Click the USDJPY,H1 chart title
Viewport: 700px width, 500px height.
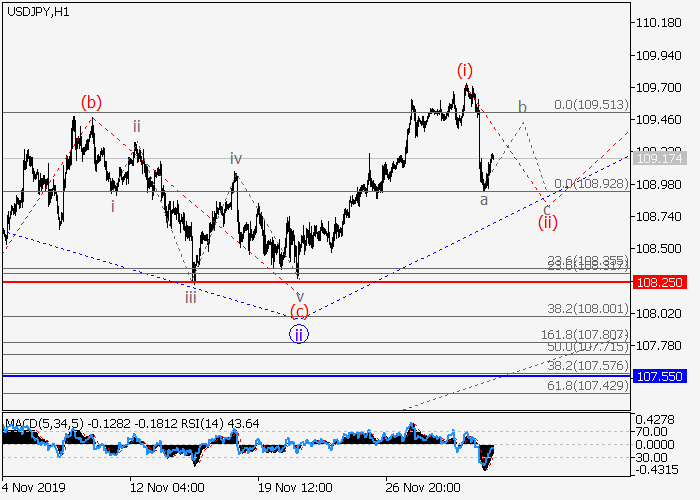coord(39,11)
